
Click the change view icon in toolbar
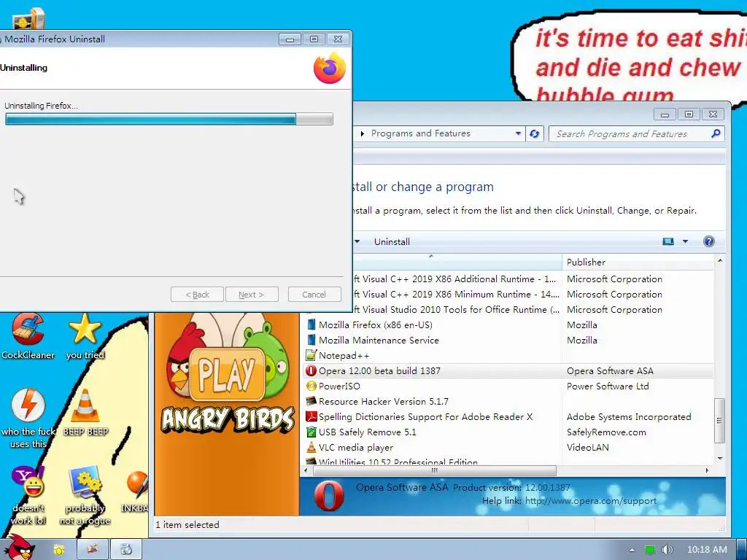[668, 241]
